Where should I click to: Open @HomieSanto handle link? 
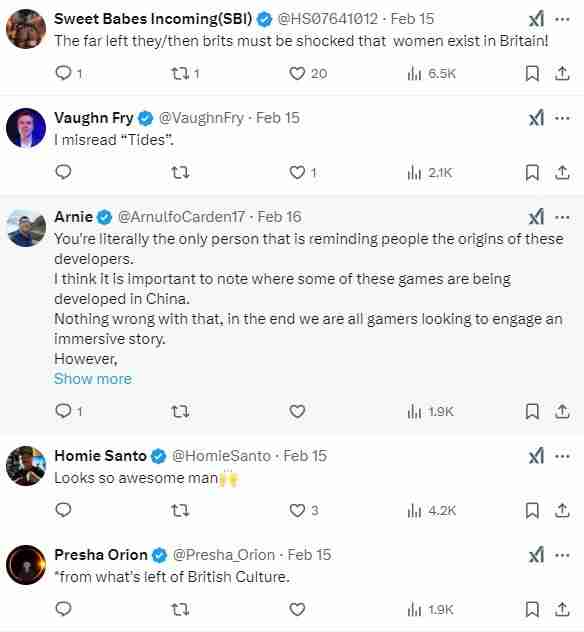pos(221,456)
